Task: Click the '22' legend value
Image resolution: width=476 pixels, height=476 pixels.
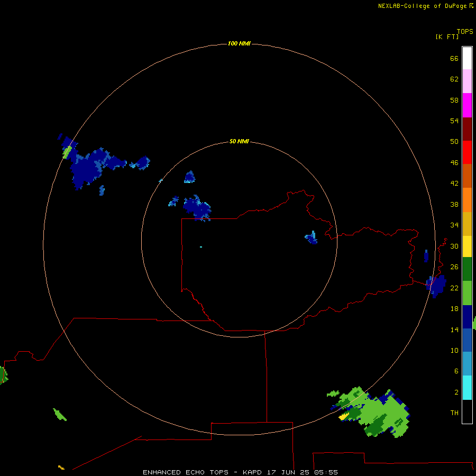Action: (454, 288)
